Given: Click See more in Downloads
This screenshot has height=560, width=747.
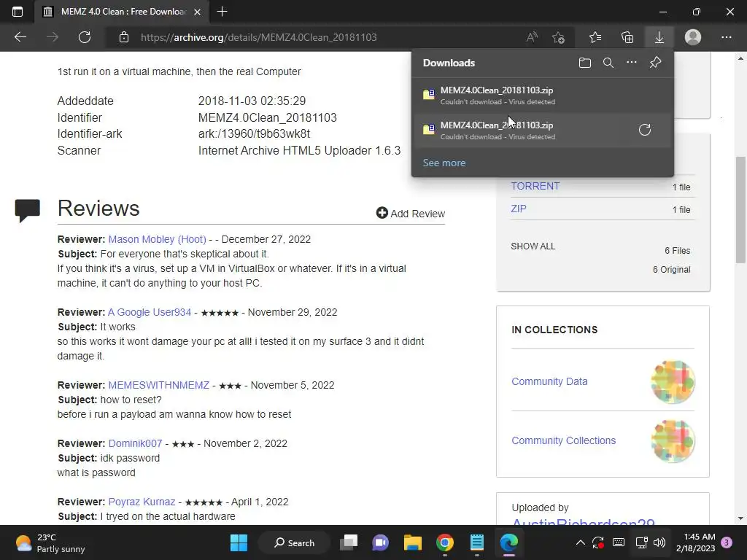Looking at the screenshot, I should [x=444, y=163].
